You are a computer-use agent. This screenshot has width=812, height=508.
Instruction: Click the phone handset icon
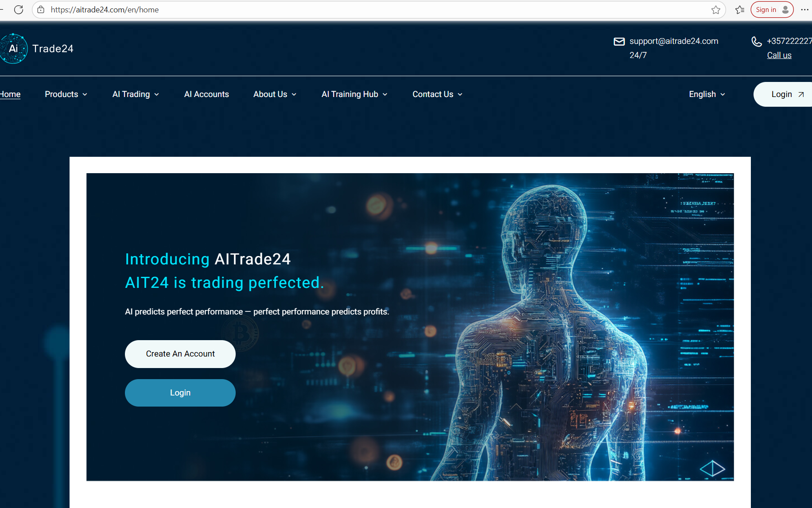(757, 42)
